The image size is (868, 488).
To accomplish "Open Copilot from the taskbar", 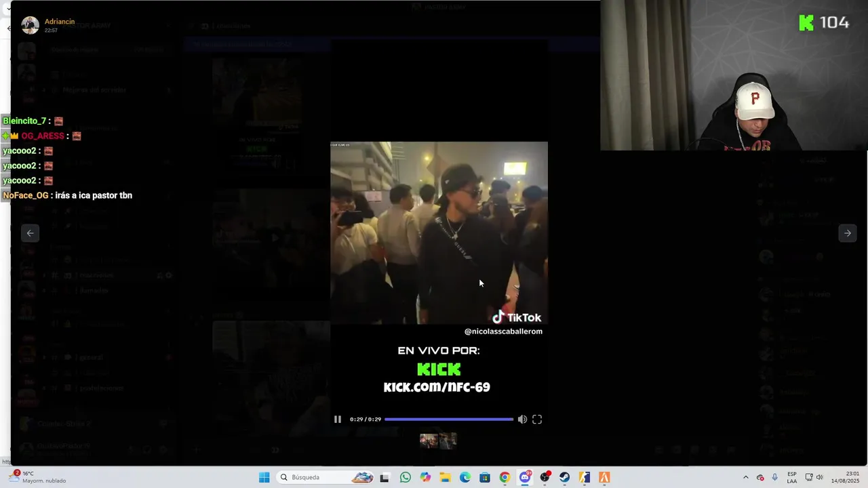I will pyautogui.click(x=425, y=477).
